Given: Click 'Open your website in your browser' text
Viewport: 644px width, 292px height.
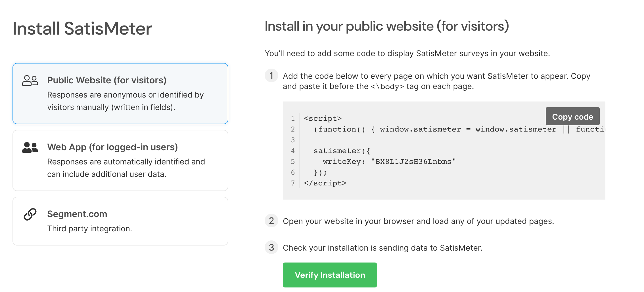Looking at the screenshot, I should pyautogui.click(x=418, y=221).
